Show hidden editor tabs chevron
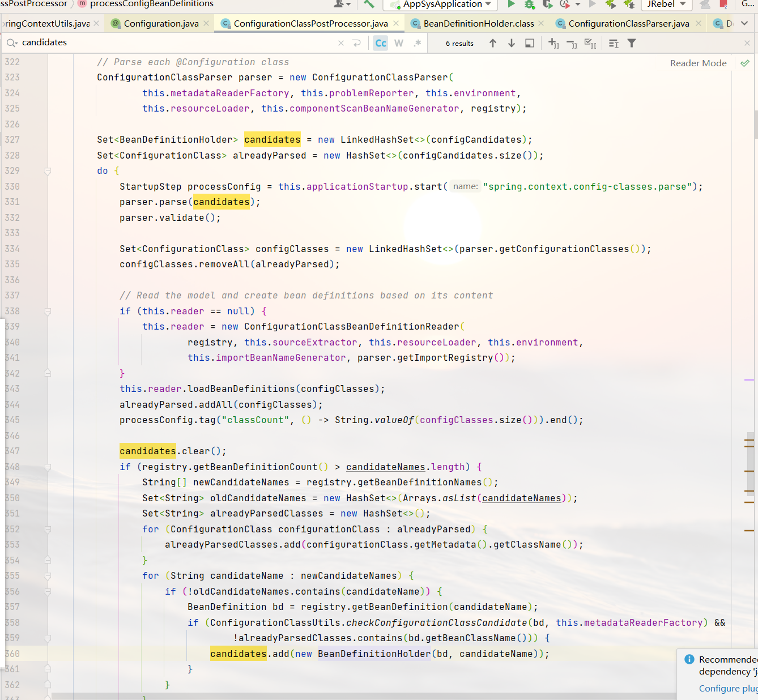 point(744,23)
